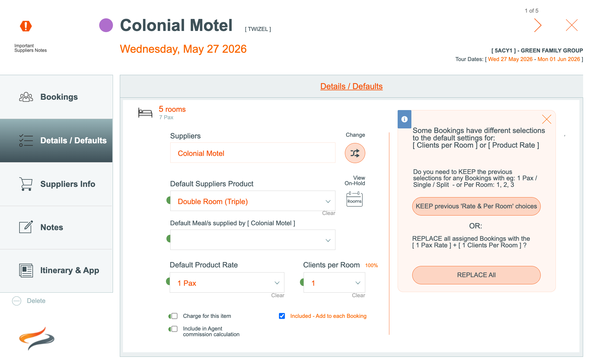Image resolution: width=590 pixels, height=364 pixels.
Task: Open Default Suppliers Product dropdown
Action: (253, 201)
